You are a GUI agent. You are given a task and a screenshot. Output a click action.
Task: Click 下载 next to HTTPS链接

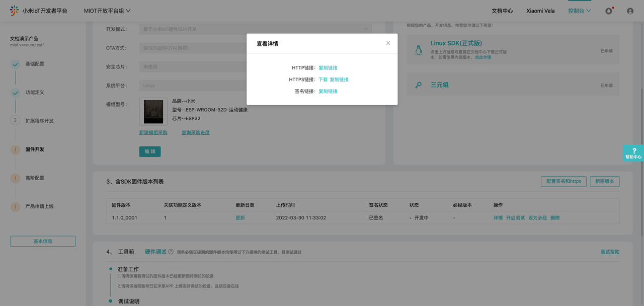coord(323,80)
